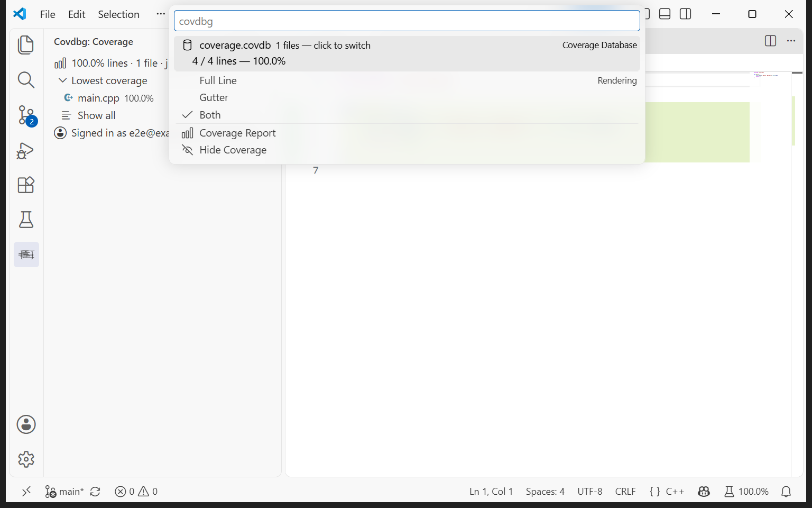Open Coverage Report from quick pick
812x508 pixels.
tap(407, 133)
